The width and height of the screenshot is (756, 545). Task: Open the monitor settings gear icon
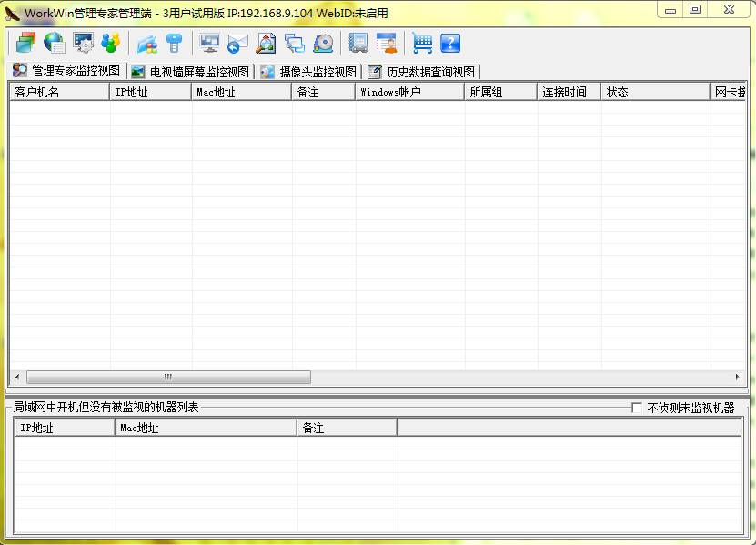coord(83,43)
